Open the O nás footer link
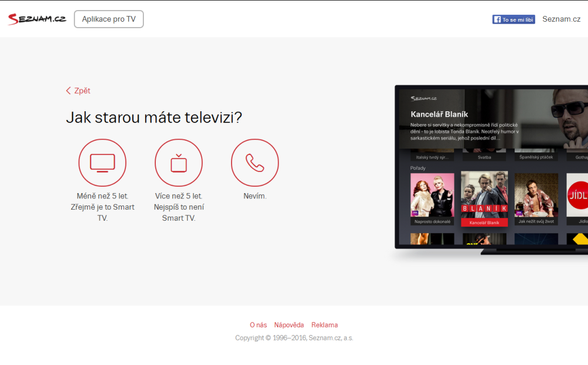588x365 pixels. (258, 325)
